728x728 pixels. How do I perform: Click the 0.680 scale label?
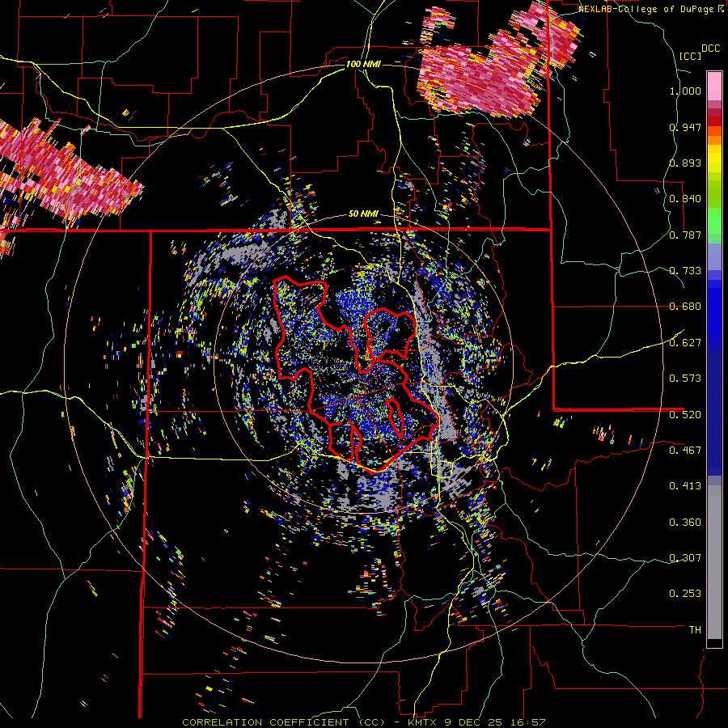[685, 307]
